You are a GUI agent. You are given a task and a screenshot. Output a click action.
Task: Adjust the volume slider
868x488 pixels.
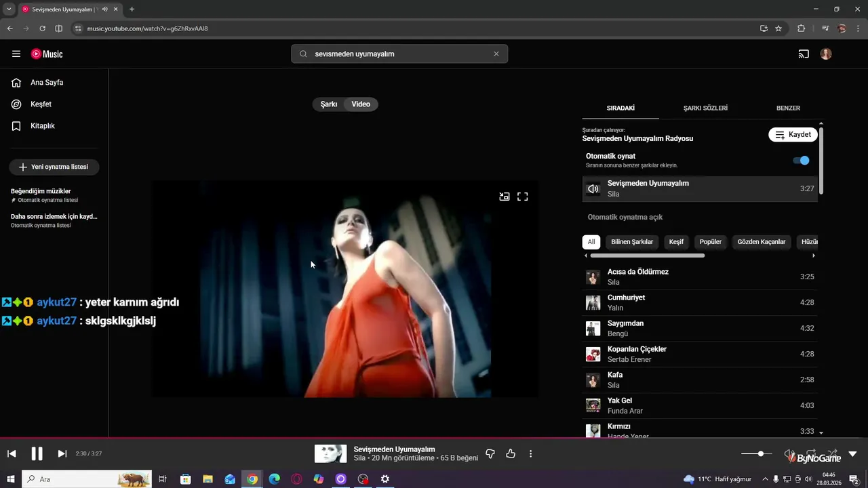tap(756, 453)
